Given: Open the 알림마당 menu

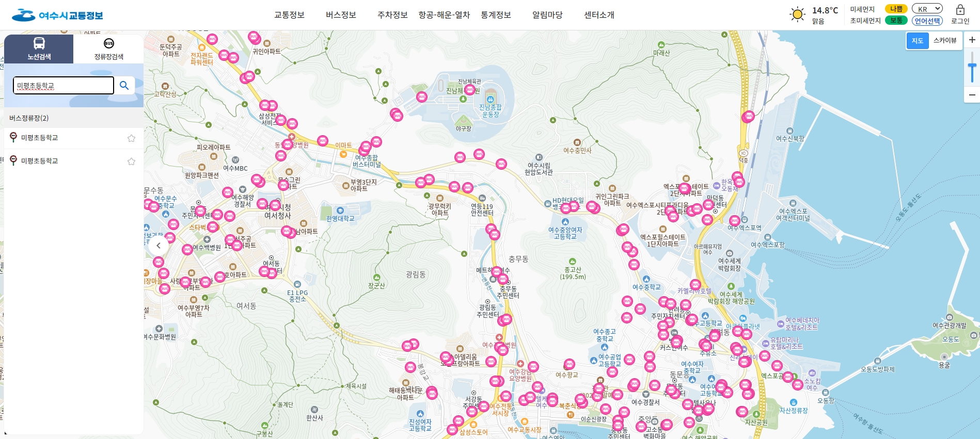Looking at the screenshot, I should (547, 15).
